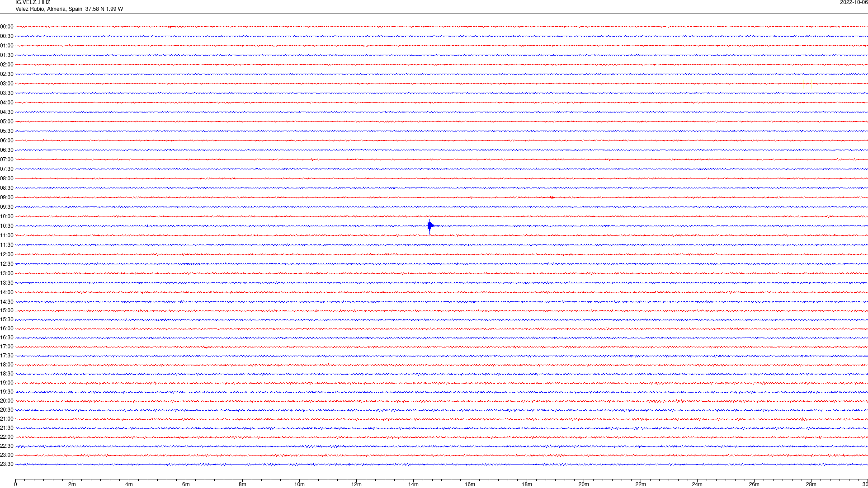Click the 14m tick on the time axis
The image size is (868, 488).
413,484
